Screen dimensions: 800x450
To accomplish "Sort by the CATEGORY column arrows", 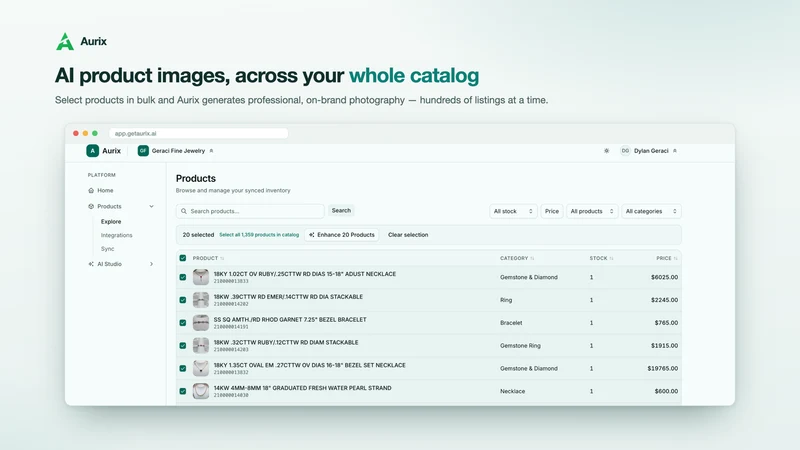I will coord(532,258).
